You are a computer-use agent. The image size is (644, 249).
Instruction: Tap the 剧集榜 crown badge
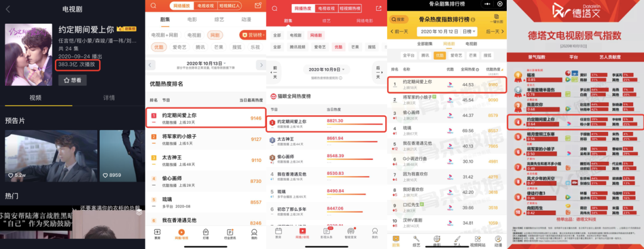click(x=127, y=29)
